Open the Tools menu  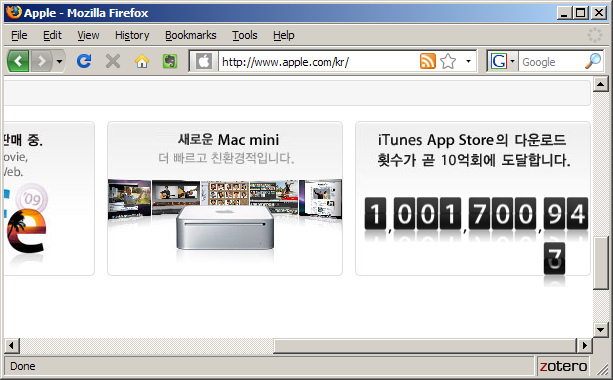[245, 35]
